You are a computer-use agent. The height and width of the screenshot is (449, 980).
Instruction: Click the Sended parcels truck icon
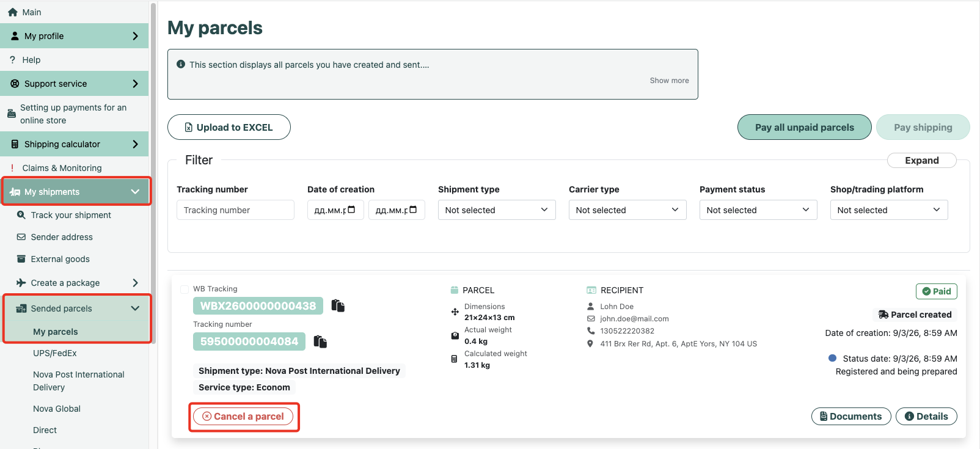21,308
